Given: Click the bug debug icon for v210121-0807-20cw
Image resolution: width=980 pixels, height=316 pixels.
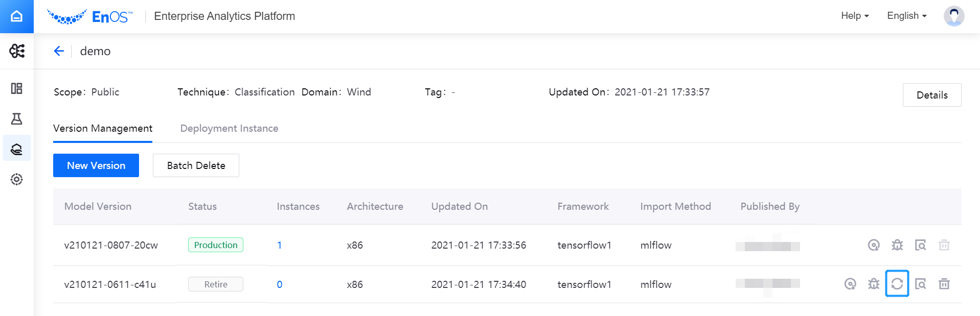Looking at the screenshot, I should [x=897, y=245].
